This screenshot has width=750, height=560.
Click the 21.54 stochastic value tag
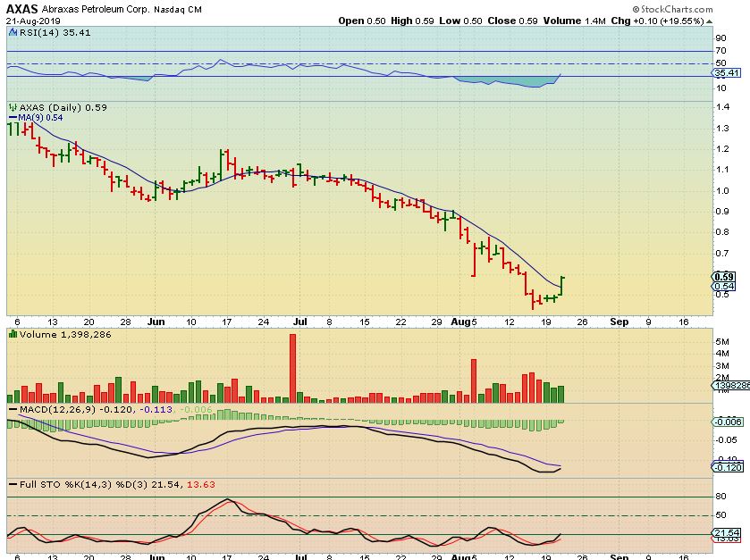click(x=725, y=533)
